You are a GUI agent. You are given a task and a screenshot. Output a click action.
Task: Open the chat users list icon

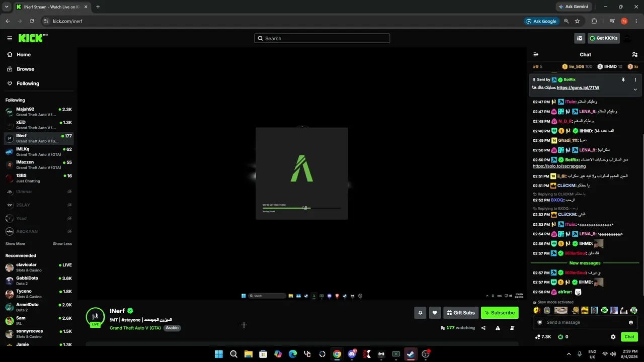coord(634,54)
